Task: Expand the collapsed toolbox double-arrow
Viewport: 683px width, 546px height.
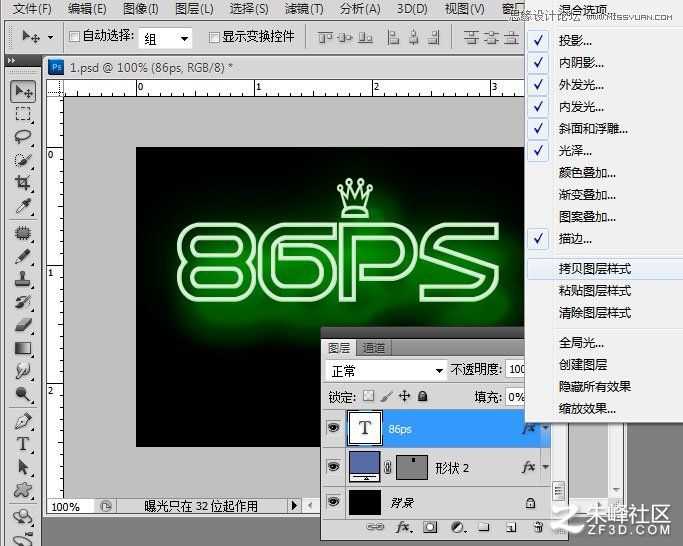Action: tap(11, 61)
